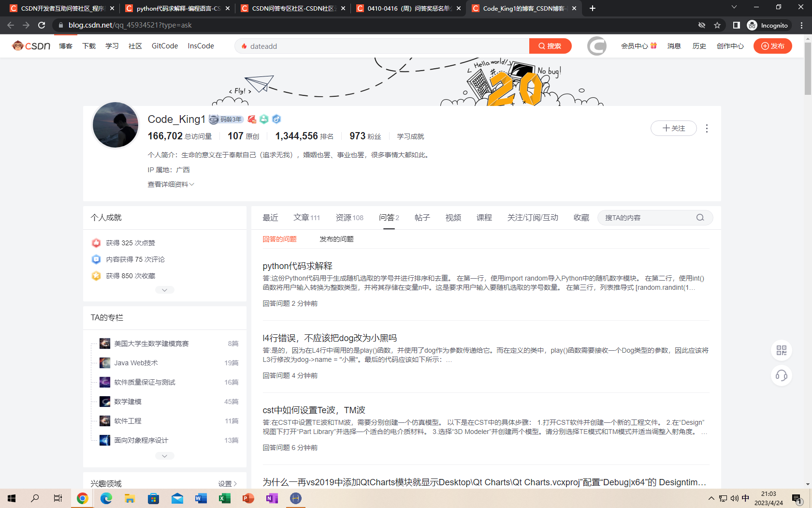Open the Windows notification center
Viewport: 812px width, 508px height.
(797, 498)
